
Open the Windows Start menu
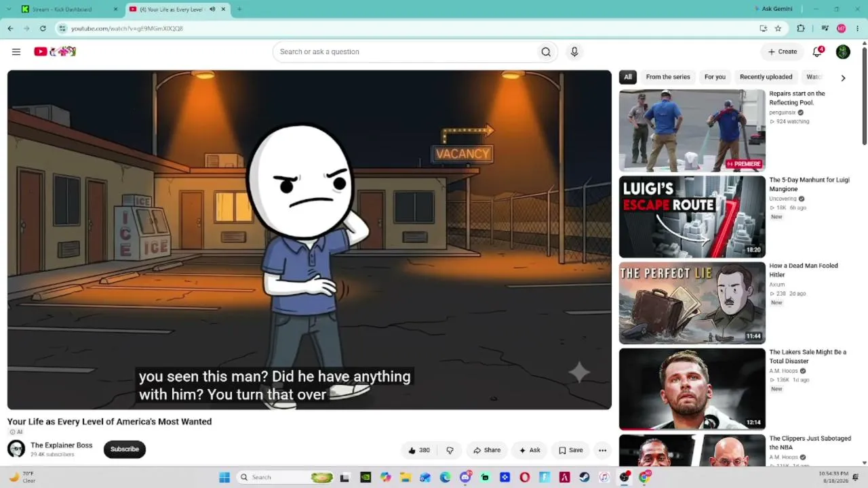tap(224, 477)
